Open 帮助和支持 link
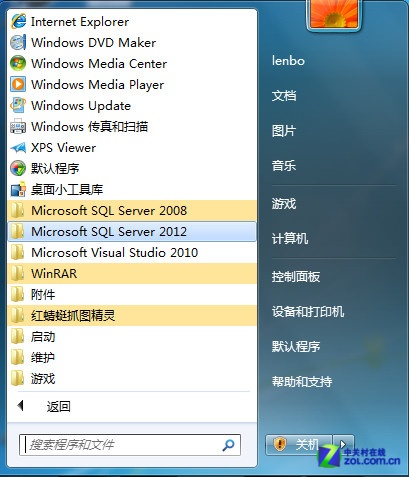 [x=302, y=381]
